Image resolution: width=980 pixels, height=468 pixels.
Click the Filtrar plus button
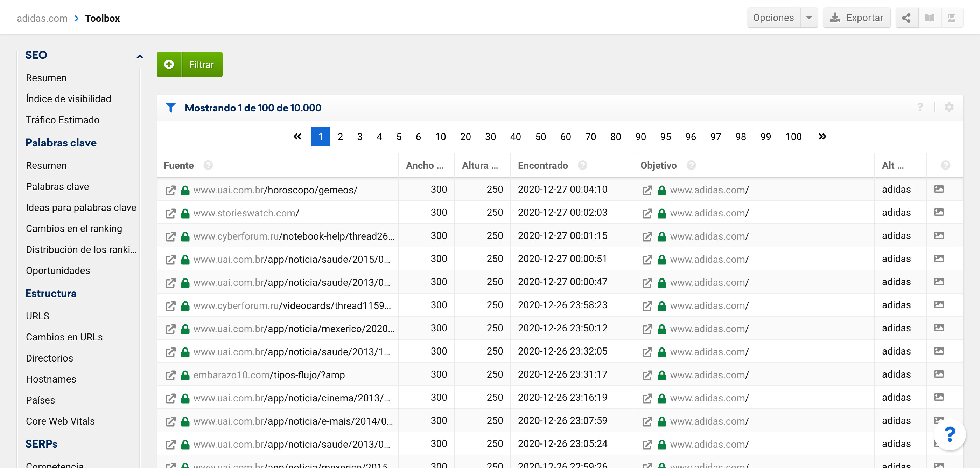click(169, 64)
